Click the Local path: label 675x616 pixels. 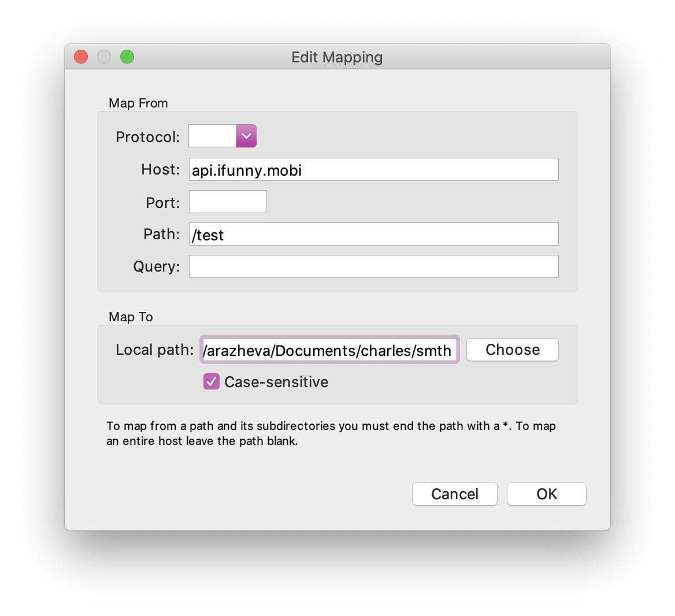[154, 350]
